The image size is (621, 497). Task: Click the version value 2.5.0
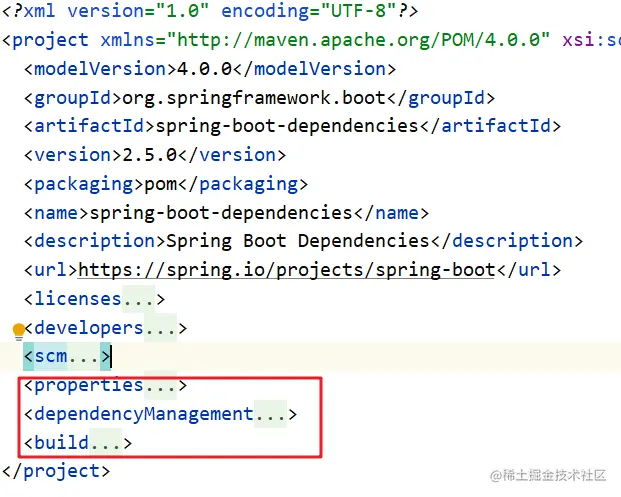(x=149, y=155)
